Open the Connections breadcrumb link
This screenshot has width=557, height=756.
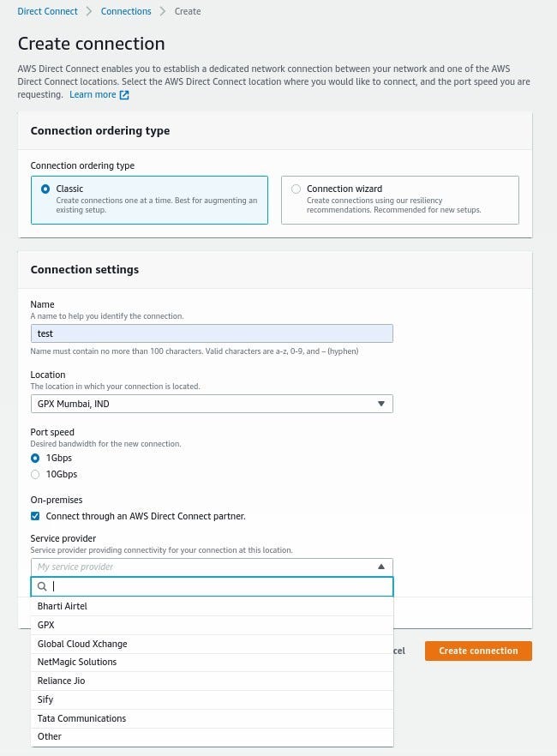[126, 11]
